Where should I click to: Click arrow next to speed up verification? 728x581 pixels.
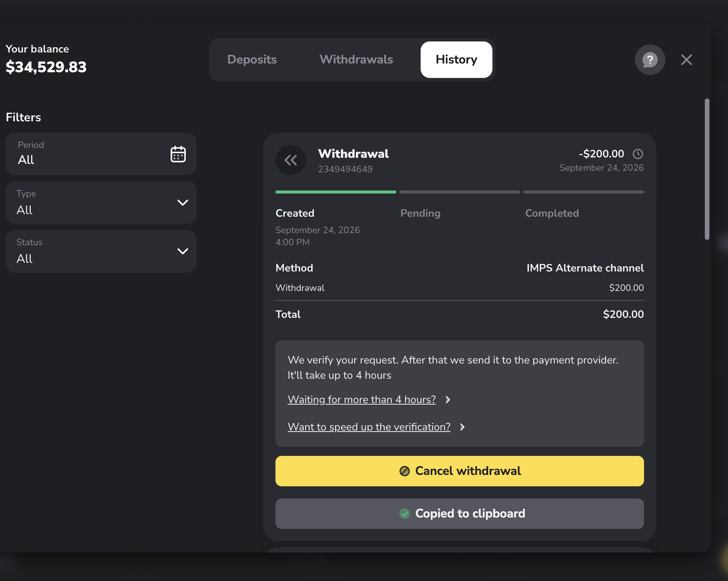462,427
